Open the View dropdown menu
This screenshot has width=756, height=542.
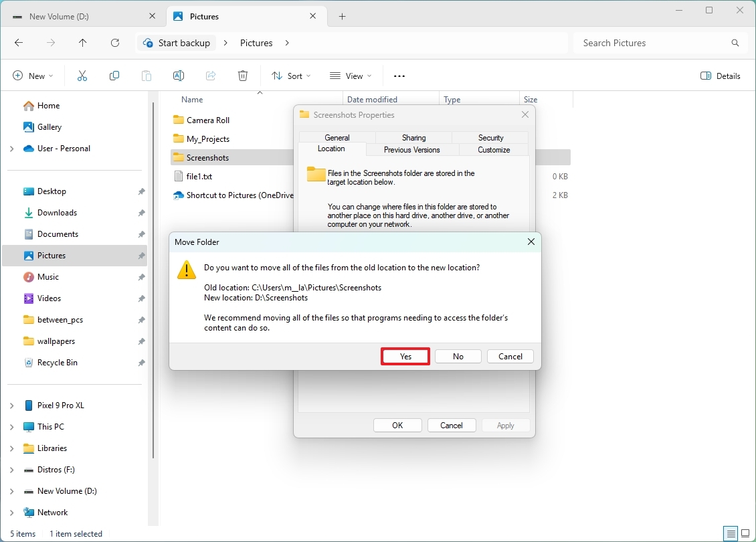click(351, 76)
